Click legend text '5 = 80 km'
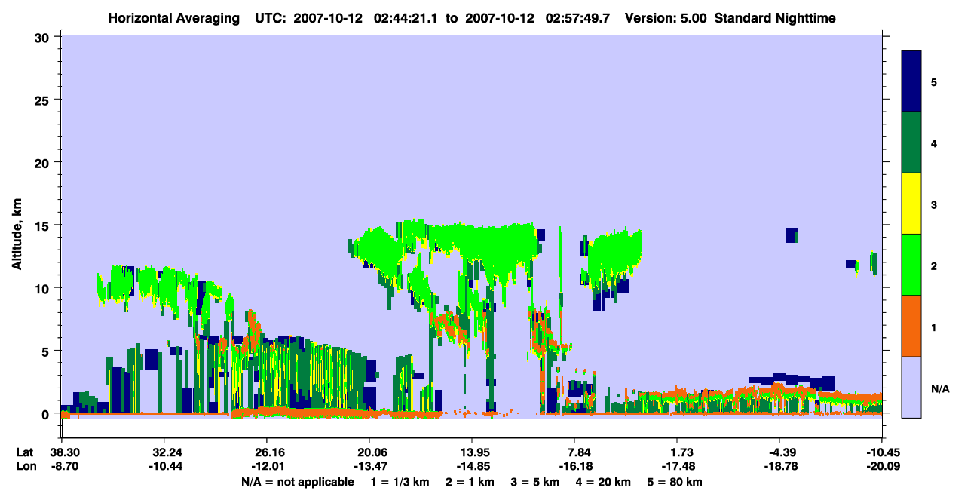The height and width of the screenshot is (503, 980). coord(675,482)
